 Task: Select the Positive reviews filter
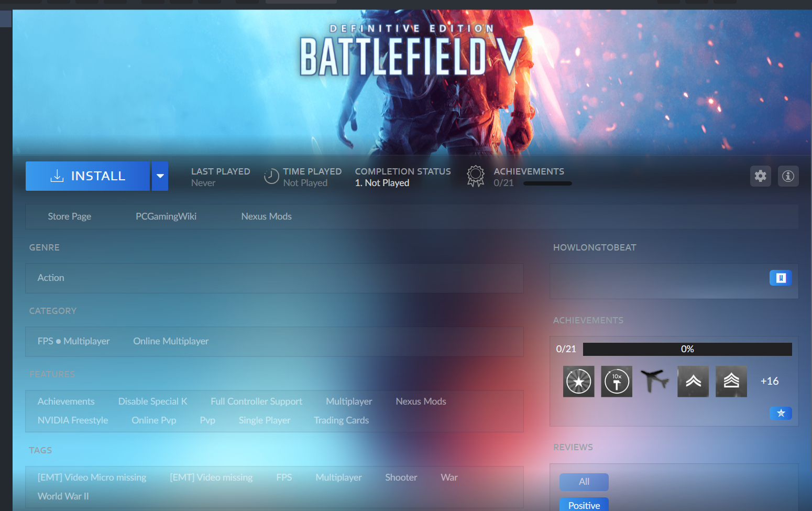point(584,505)
